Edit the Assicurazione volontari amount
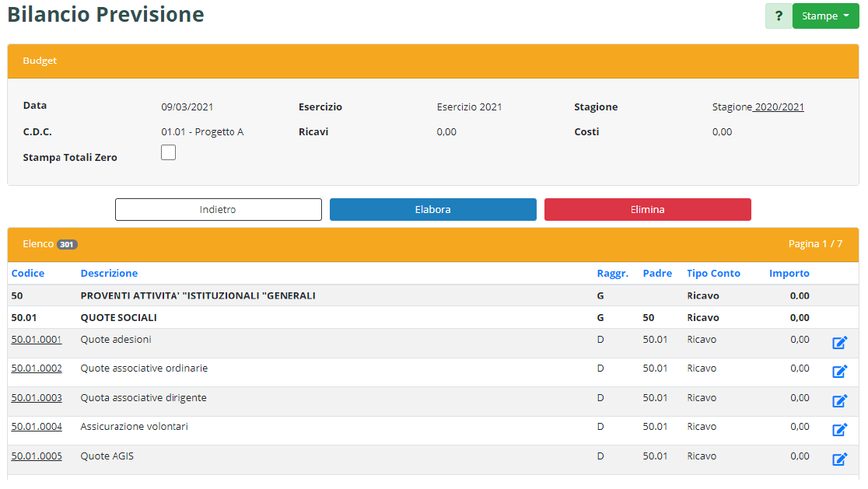This screenshot has width=868, height=489. (839, 430)
